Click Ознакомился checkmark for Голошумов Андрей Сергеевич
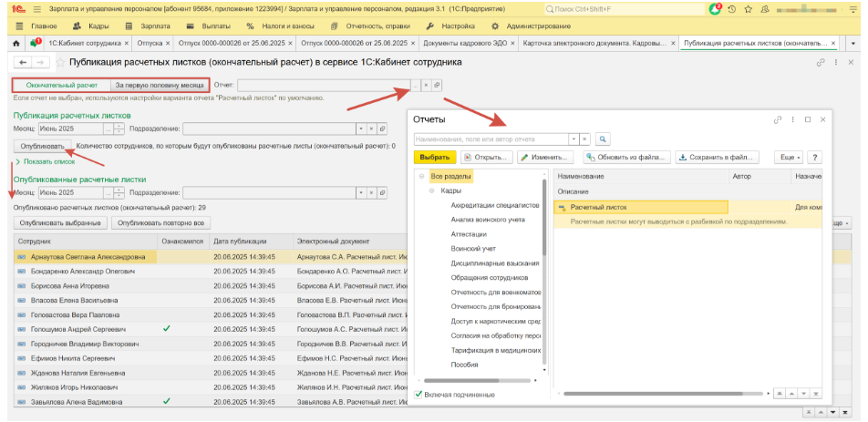Image resolution: width=868 pixels, height=422 pixels. [x=167, y=328]
